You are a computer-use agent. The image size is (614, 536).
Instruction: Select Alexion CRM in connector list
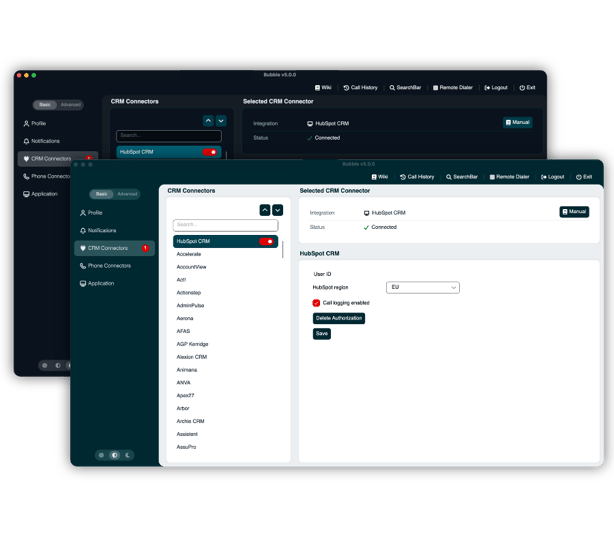point(192,357)
